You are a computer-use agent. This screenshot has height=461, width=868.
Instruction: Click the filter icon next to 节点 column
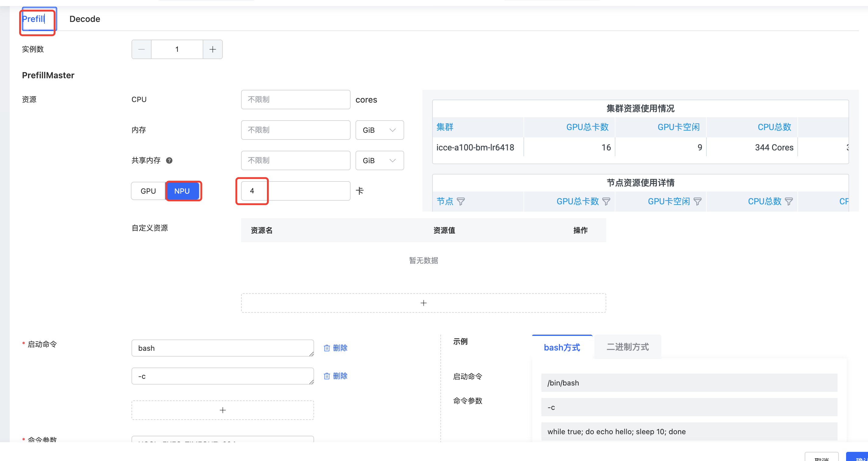pyautogui.click(x=460, y=201)
